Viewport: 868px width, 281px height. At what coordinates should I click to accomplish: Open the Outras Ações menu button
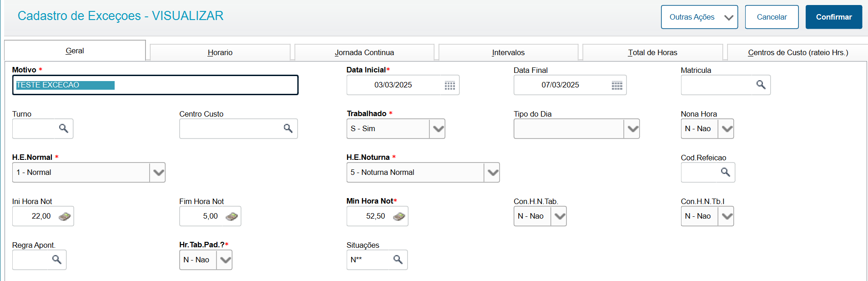699,17
